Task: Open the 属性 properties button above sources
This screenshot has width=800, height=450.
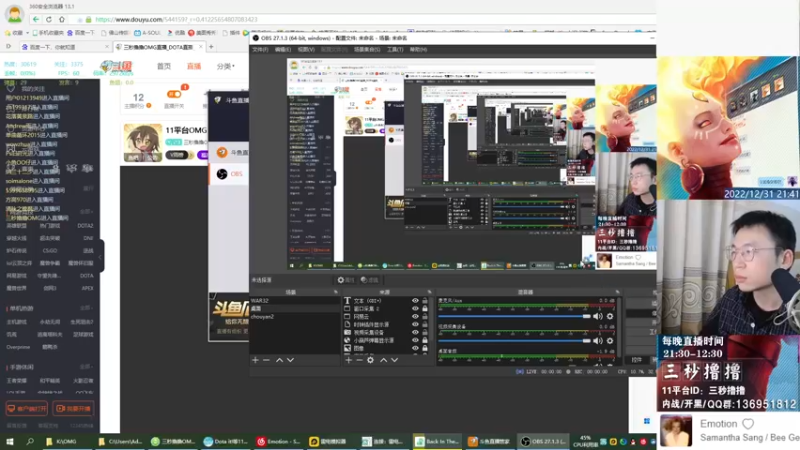Action: (x=346, y=280)
